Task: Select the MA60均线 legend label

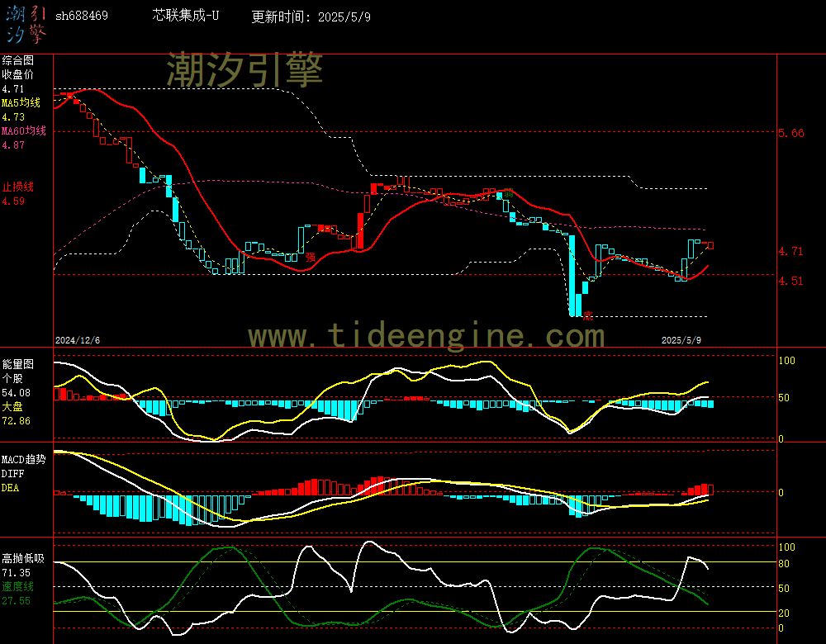Action: (x=24, y=130)
